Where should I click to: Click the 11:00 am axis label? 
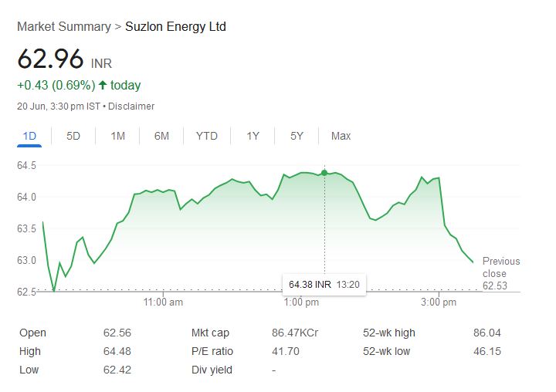click(x=163, y=302)
